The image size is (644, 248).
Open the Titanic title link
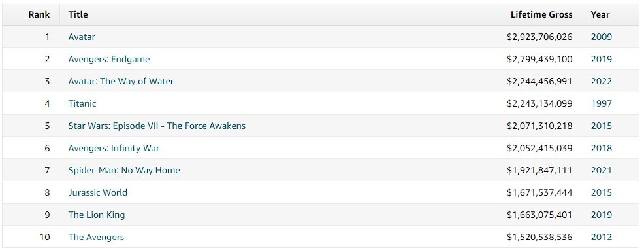tap(82, 103)
